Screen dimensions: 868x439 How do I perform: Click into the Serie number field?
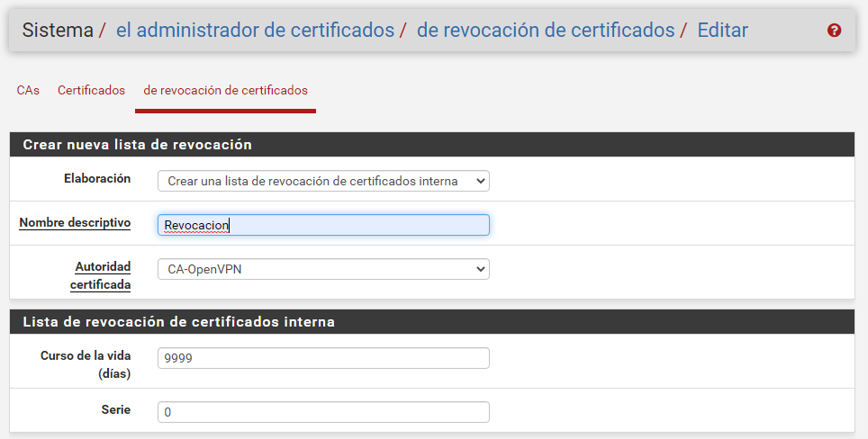point(323,412)
